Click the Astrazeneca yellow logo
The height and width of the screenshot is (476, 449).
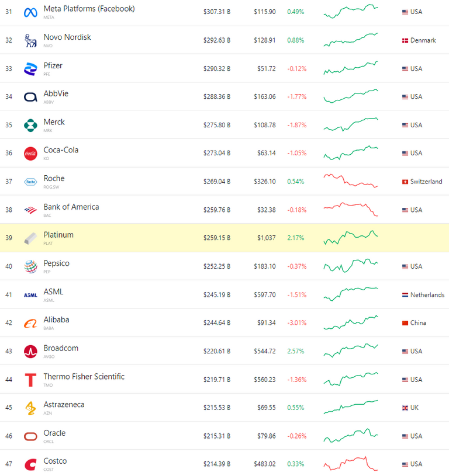30,408
